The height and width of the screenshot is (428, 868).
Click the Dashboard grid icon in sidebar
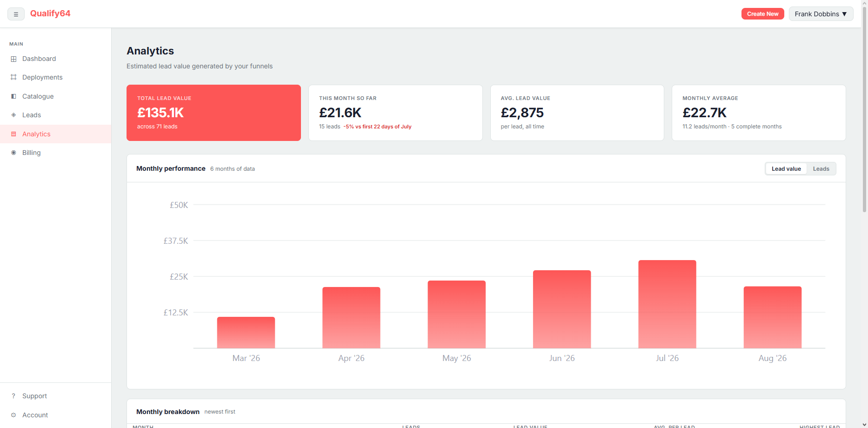point(13,59)
